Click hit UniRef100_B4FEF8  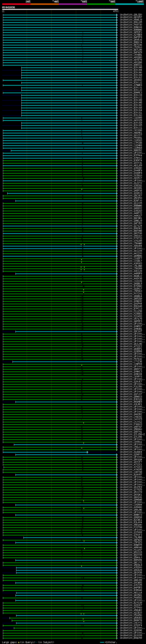tap(131, 37)
